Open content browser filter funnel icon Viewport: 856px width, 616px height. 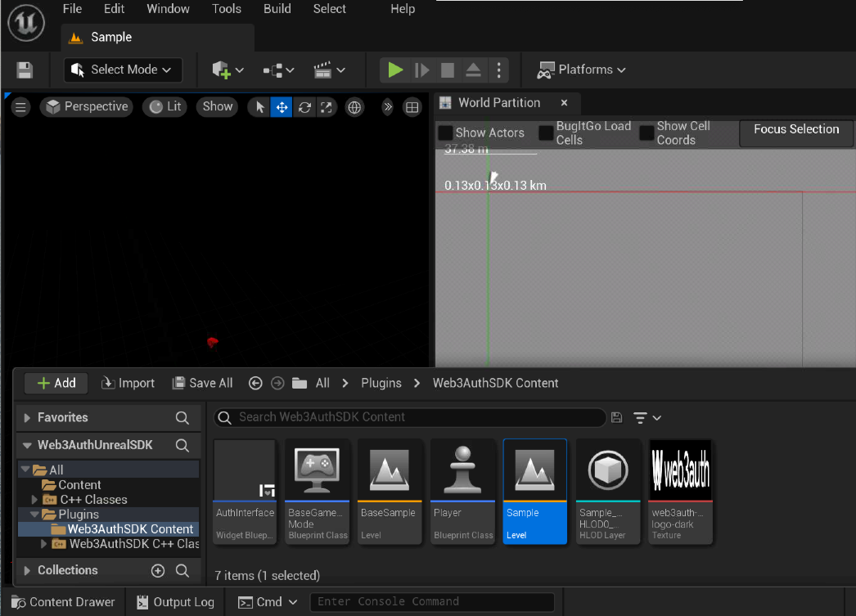click(642, 417)
